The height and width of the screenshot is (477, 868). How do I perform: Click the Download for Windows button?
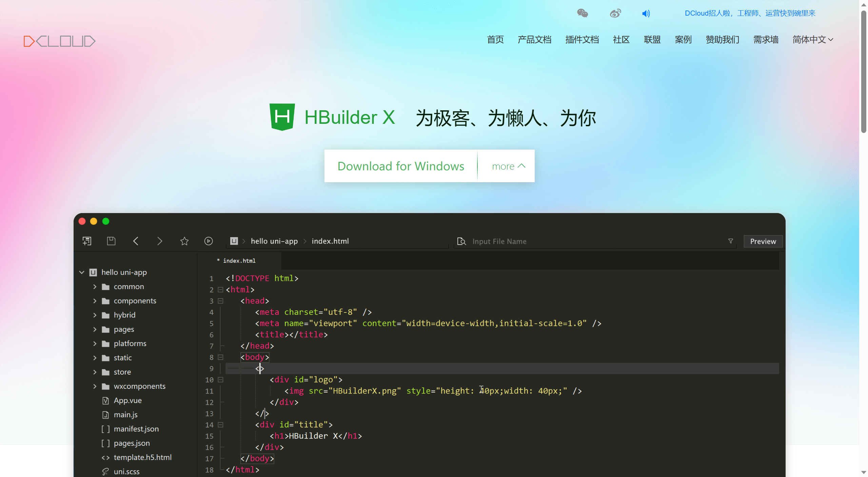click(401, 166)
